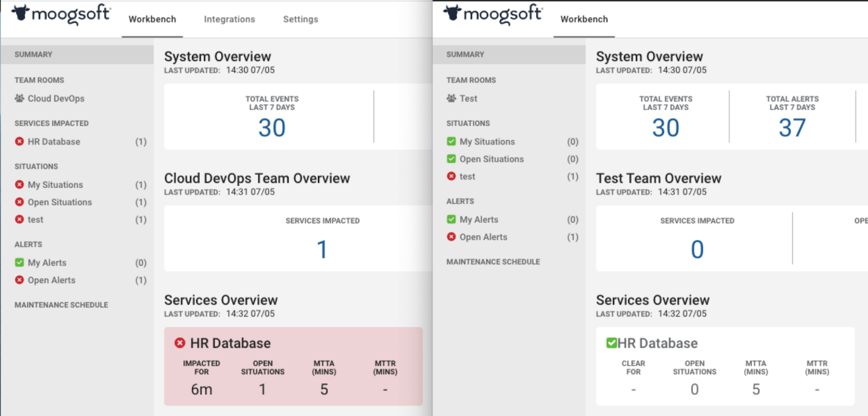Image resolution: width=868 pixels, height=416 pixels.
Task: Click Services Impacted value 0
Action: [697, 250]
